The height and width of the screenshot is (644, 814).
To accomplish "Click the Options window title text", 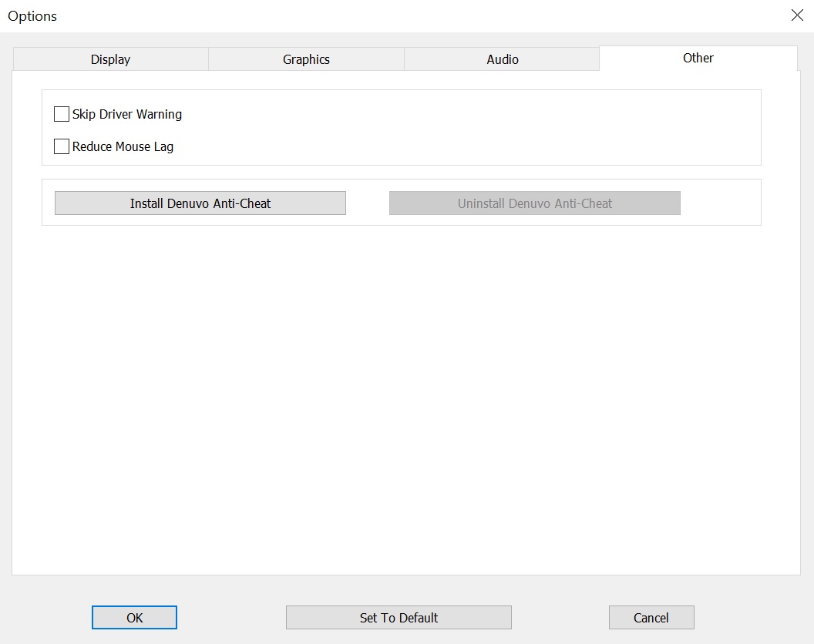I will [x=32, y=16].
